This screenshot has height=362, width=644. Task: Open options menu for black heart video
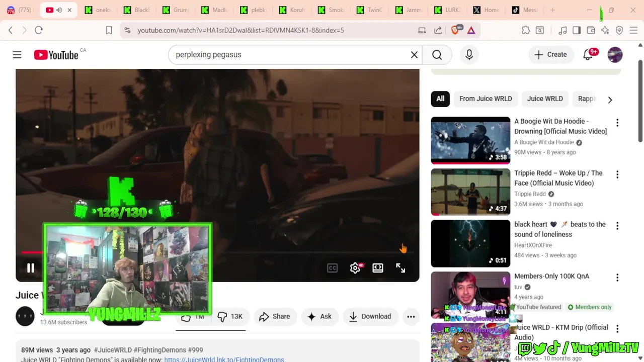tap(617, 226)
